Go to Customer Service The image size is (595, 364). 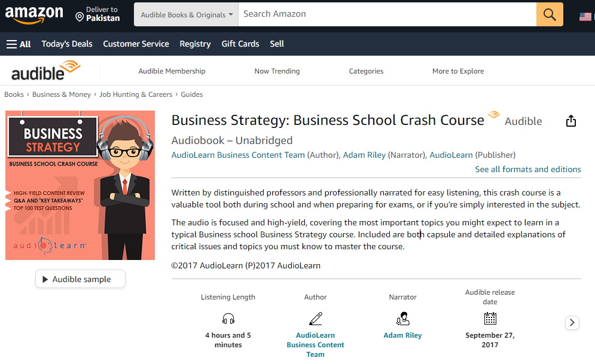click(136, 44)
